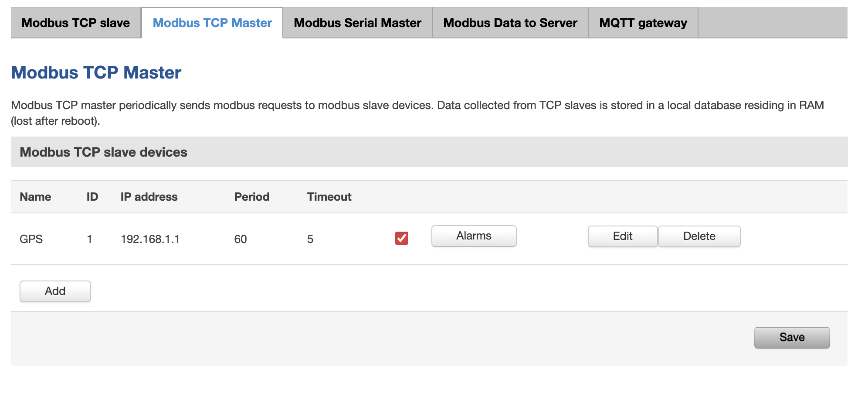
Task: Click the 192.168.1.1 IP address value
Action: pyautogui.click(x=150, y=239)
